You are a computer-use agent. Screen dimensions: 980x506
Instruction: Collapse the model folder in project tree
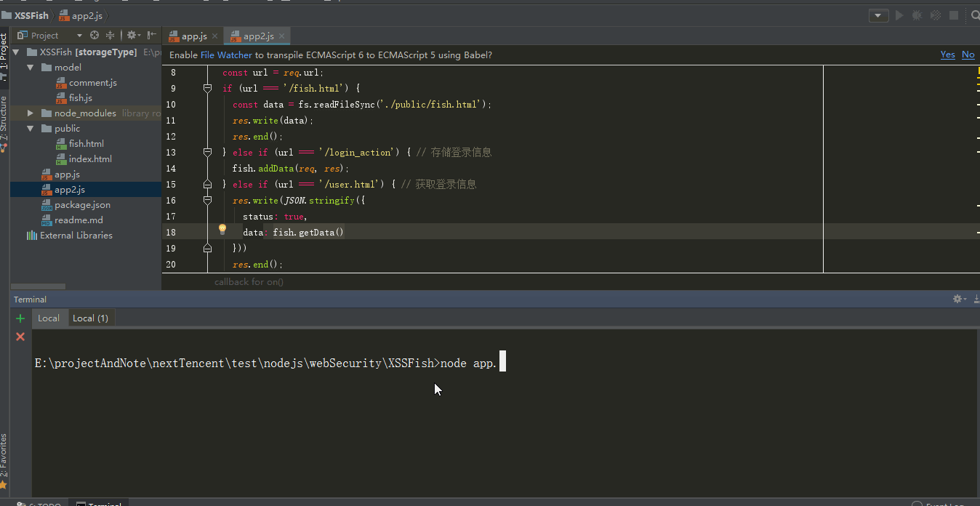pyautogui.click(x=31, y=68)
